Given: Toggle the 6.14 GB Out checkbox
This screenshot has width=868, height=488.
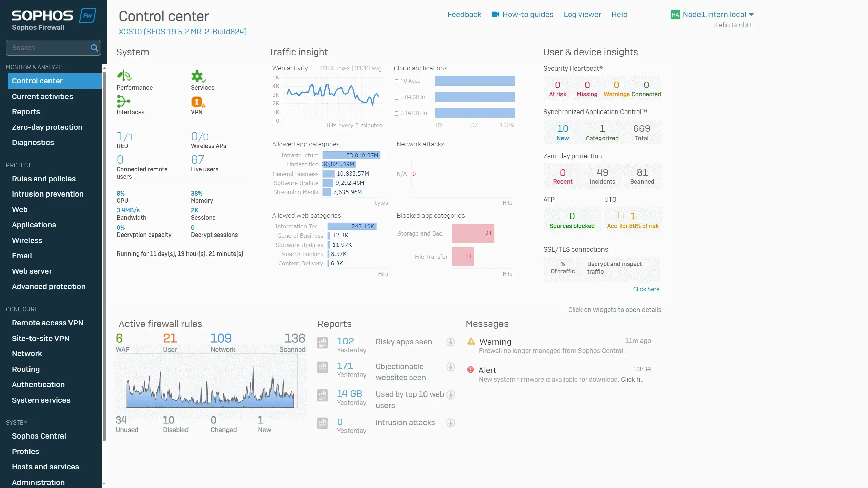Looking at the screenshot, I should (x=396, y=113).
